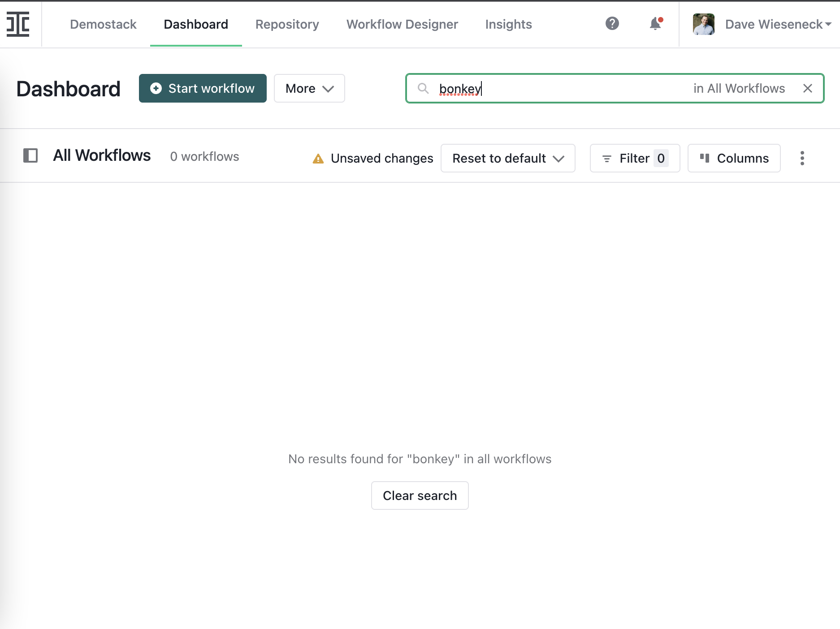Click the Start workflow button
The width and height of the screenshot is (840, 629).
point(203,88)
